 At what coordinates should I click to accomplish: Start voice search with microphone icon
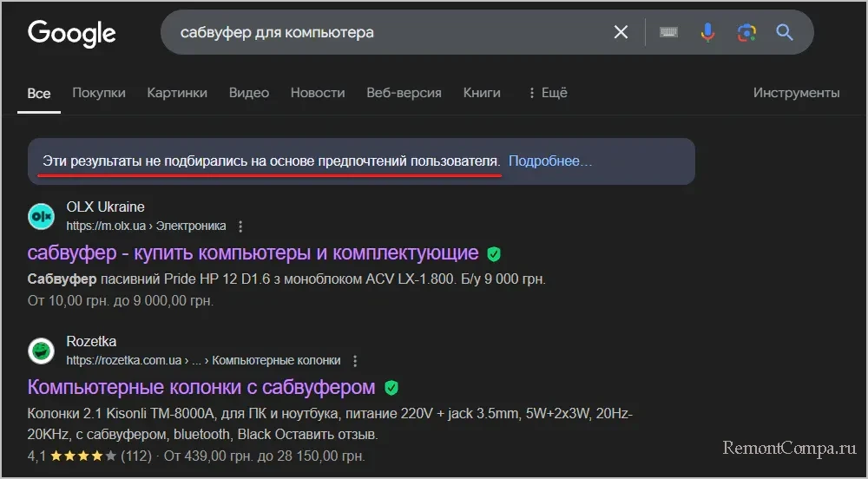[707, 33]
